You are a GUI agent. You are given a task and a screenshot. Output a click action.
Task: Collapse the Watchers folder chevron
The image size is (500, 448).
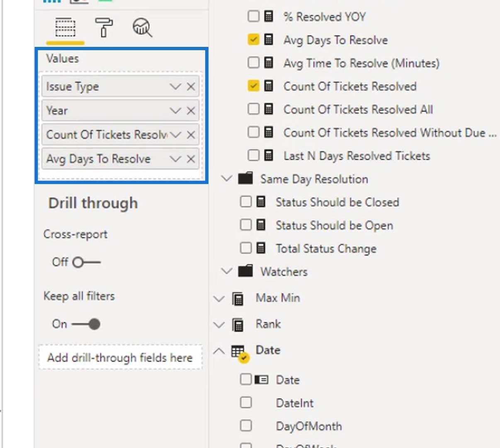(227, 271)
